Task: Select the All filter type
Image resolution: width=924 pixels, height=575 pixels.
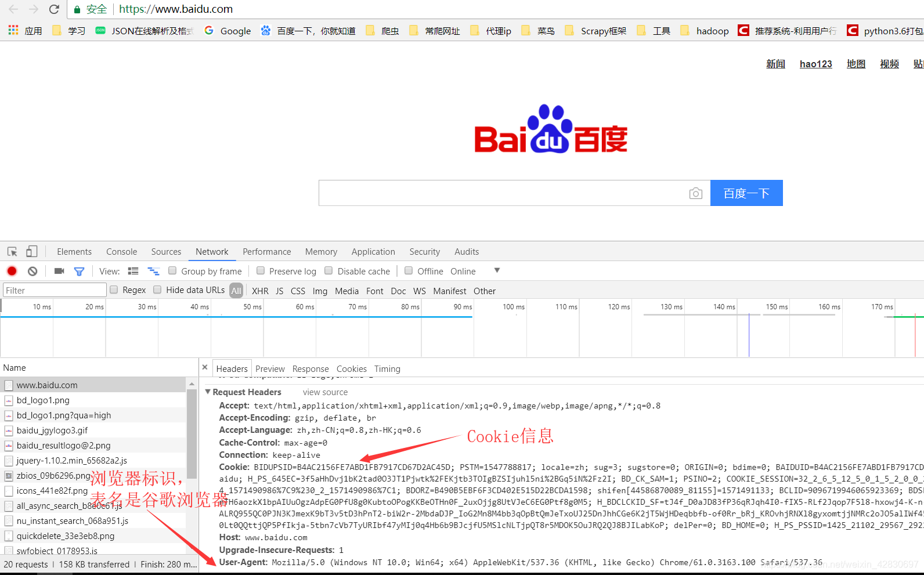Action: [x=236, y=291]
